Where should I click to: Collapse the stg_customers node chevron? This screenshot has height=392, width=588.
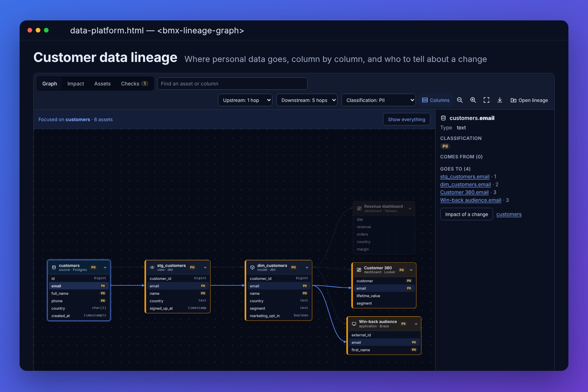tap(205, 267)
